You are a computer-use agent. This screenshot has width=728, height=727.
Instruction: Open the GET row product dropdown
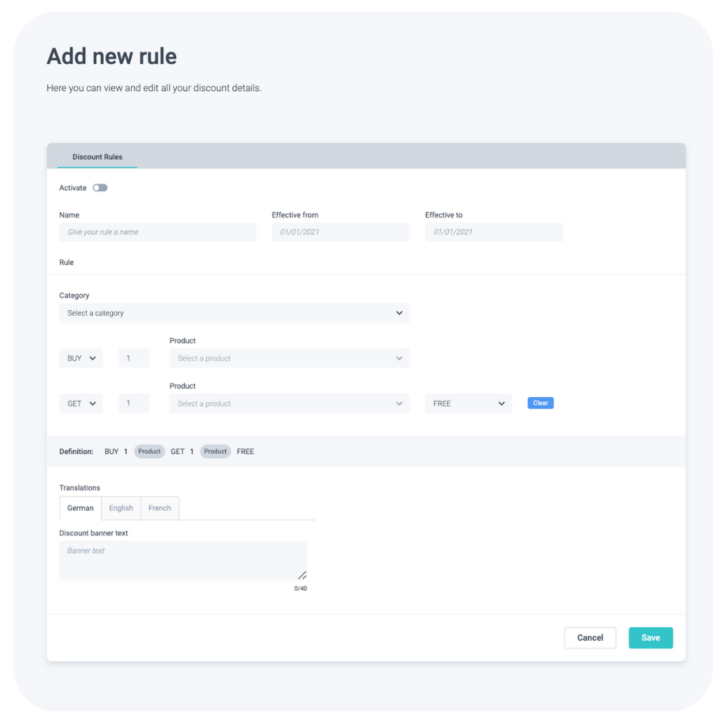click(289, 403)
